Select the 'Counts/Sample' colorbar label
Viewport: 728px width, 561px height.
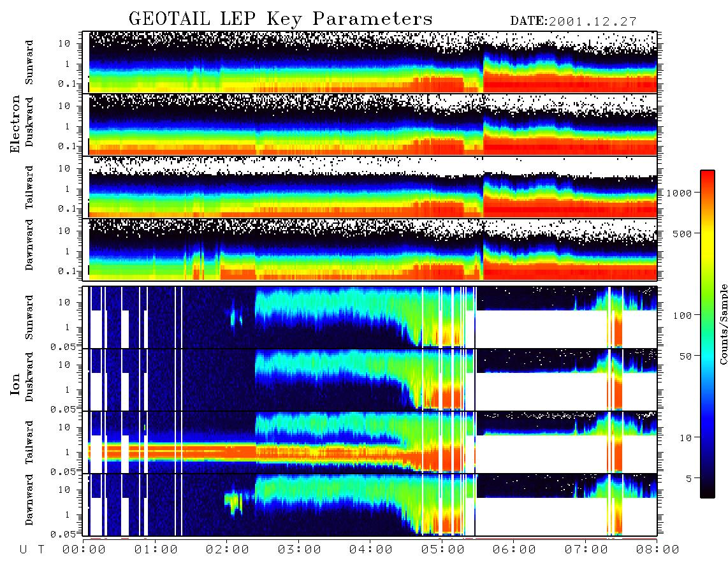coord(723,324)
